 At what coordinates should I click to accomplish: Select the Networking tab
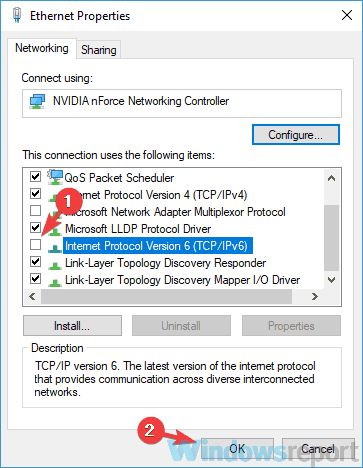42,48
